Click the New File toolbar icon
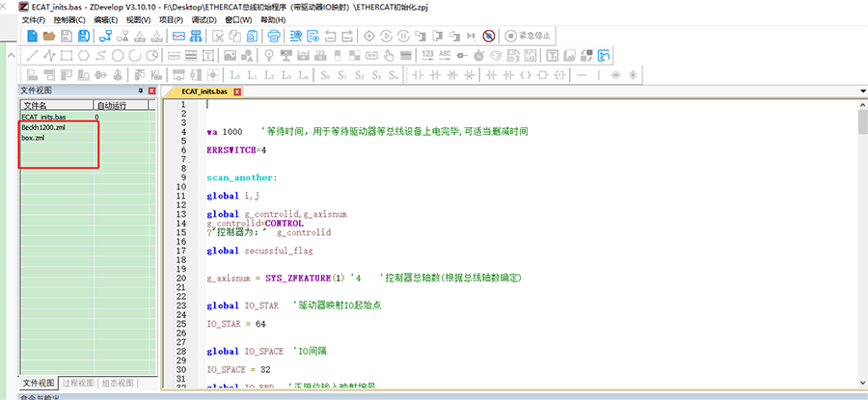This screenshot has height=400, width=868. (x=32, y=37)
